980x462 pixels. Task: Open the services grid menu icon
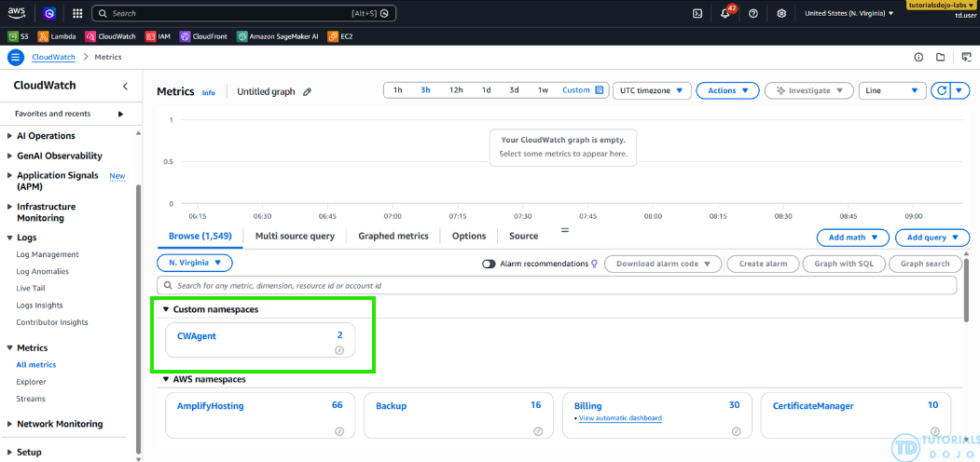pos(76,13)
